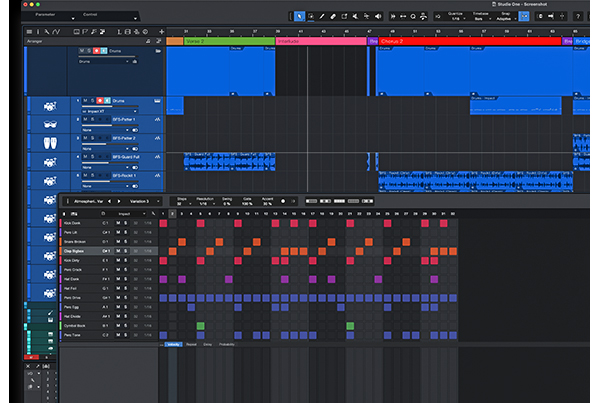Viewport: 600px width, 403px height.
Task: Switch to the Repeat tab
Action: [191, 344]
